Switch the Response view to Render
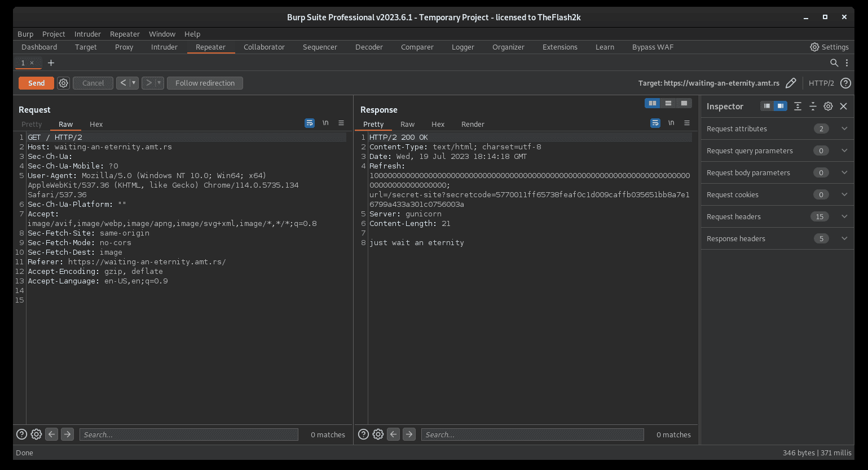 click(x=473, y=124)
